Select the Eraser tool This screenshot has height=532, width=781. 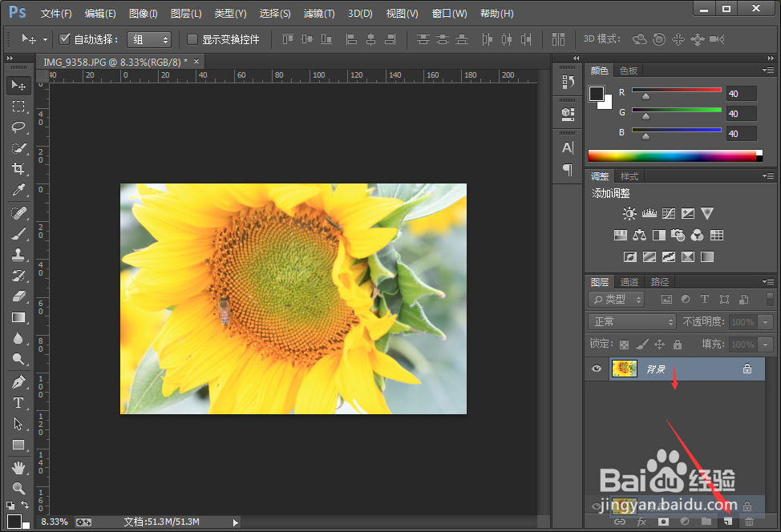[x=18, y=296]
